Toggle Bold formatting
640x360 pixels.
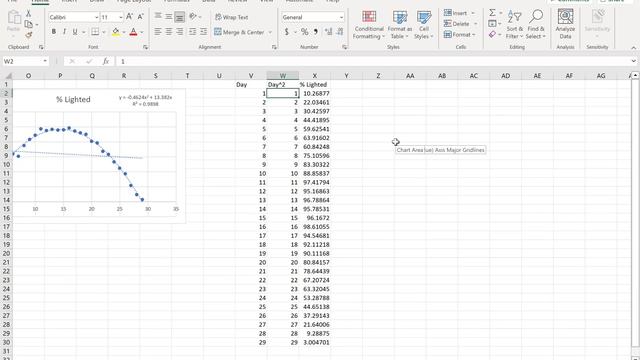(x=53, y=32)
